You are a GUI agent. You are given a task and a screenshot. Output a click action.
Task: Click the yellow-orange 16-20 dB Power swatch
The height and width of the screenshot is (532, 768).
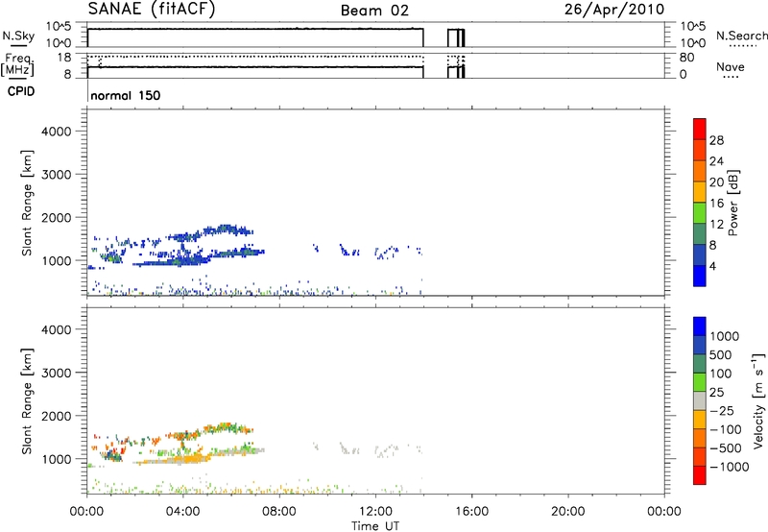(x=700, y=192)
